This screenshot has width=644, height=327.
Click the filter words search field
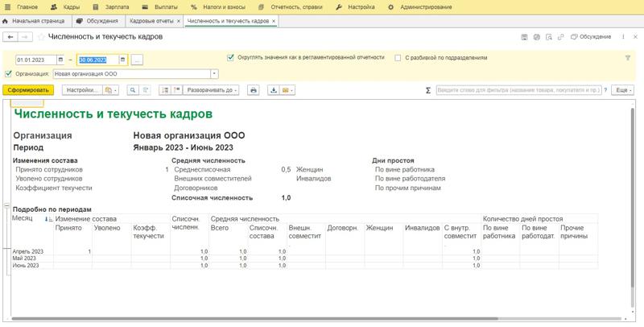518,90
